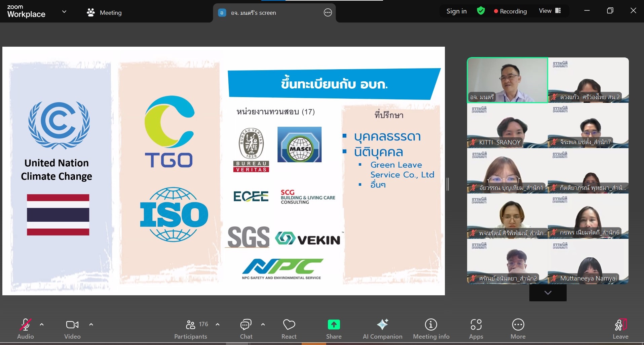Image resolution: width=644 pixels, height=345 pixels.
Task: Select ศรัณย์ อนันตยา_สำนัก2 video tile
Action: coord(507,261)
